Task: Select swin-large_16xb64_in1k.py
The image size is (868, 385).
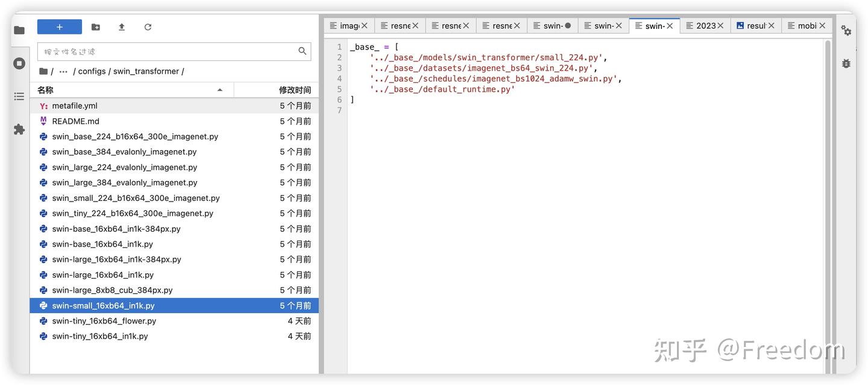Action: pyautogui.click(x=174, y=275)
